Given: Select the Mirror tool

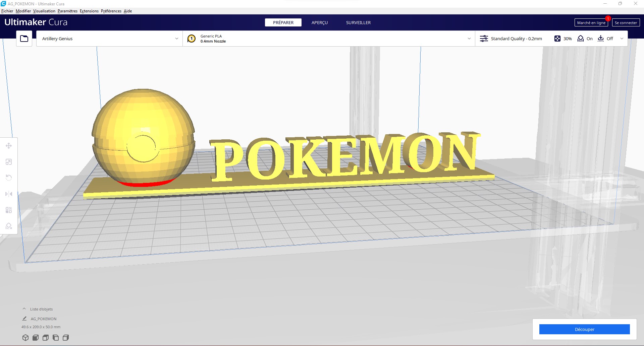Looking at the screenshot, I should click(x=9, y=194).
